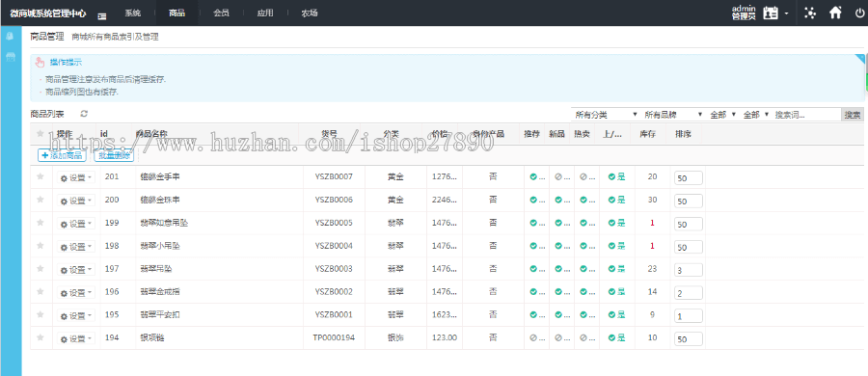The image size is (868, 376).
Task: Toggle 推荐 status for product 194
Action: click(x=536, y=337)
